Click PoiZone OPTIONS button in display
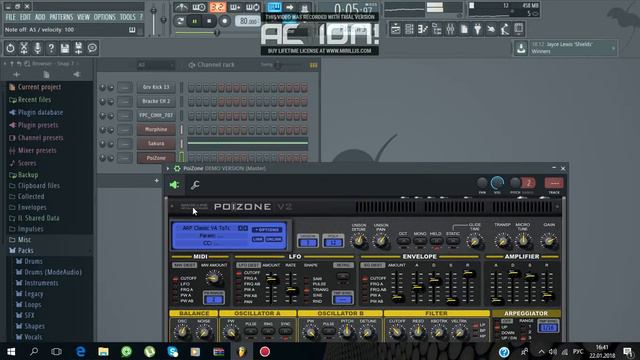640x360 pixels. click(267, 230)
